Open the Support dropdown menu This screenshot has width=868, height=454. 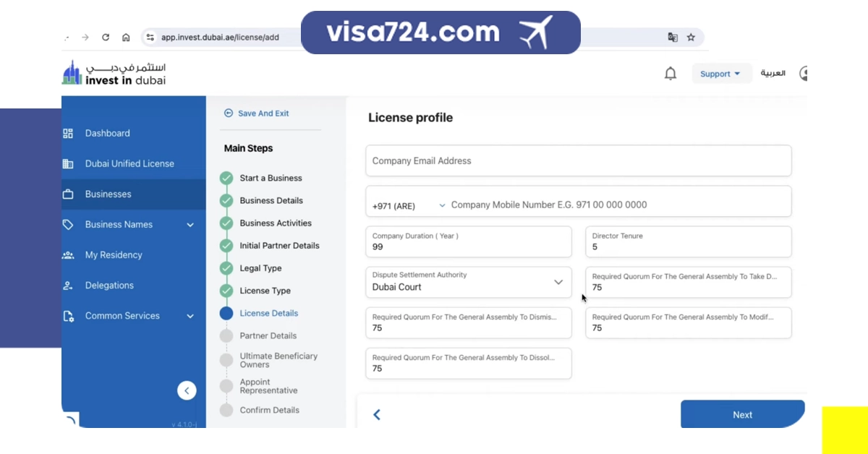point(720,74)
